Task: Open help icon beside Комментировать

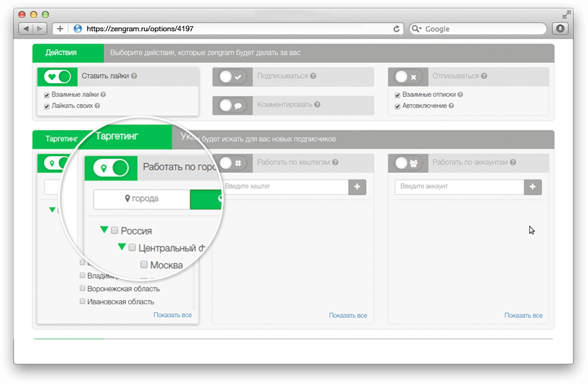Action: tap(316, 105)
